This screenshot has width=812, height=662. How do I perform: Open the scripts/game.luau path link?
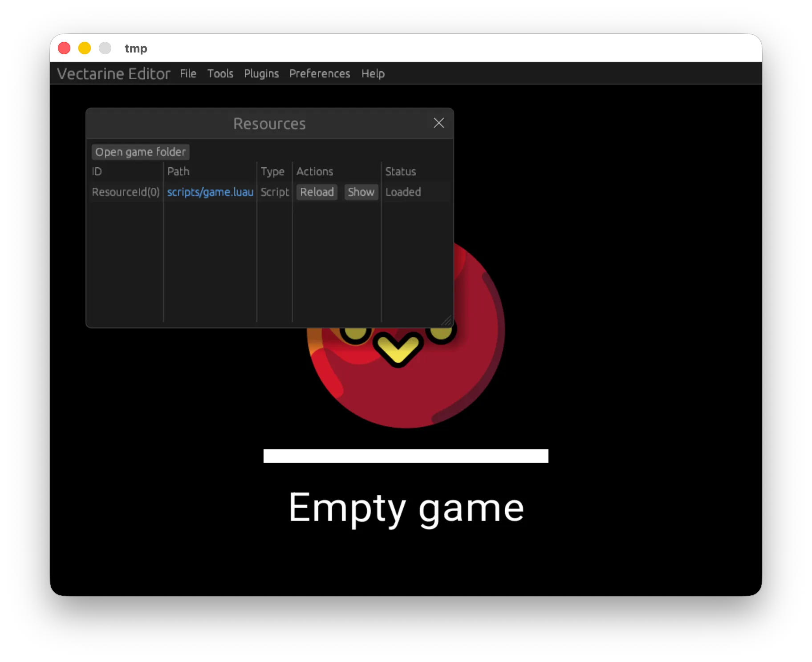coord(210,192)
